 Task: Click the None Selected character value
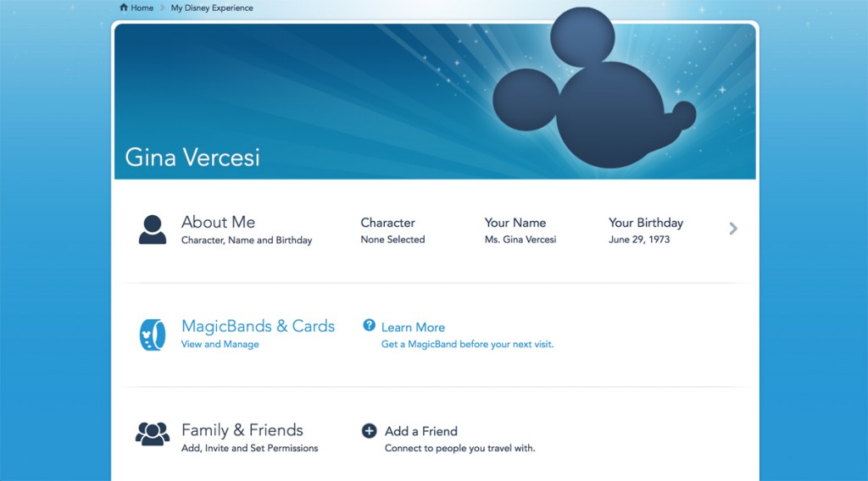(392, 240)
